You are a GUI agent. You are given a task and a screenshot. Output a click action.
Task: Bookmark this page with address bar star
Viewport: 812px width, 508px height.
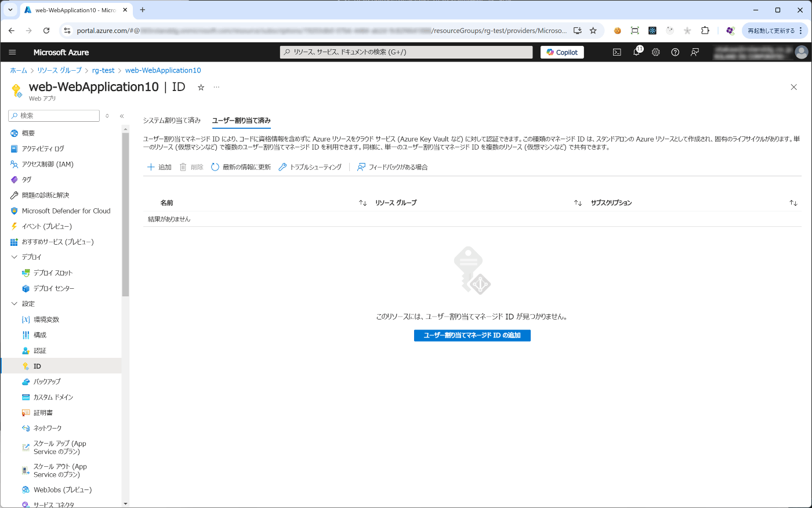(x=593, y=31)
